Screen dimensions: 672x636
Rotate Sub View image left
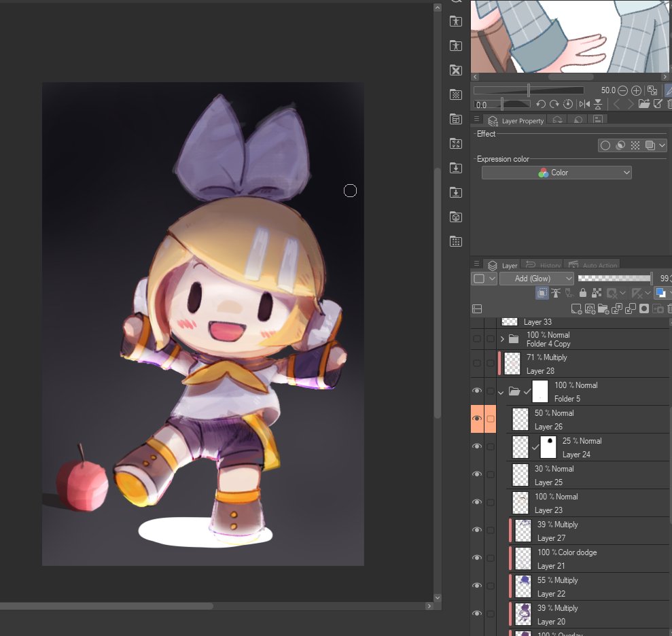pos(540,104)
